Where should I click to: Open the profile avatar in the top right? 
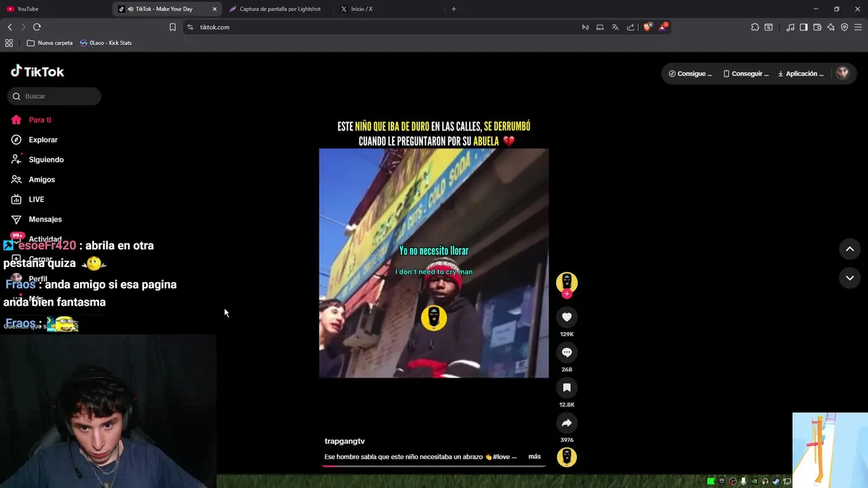pos(842,73)
